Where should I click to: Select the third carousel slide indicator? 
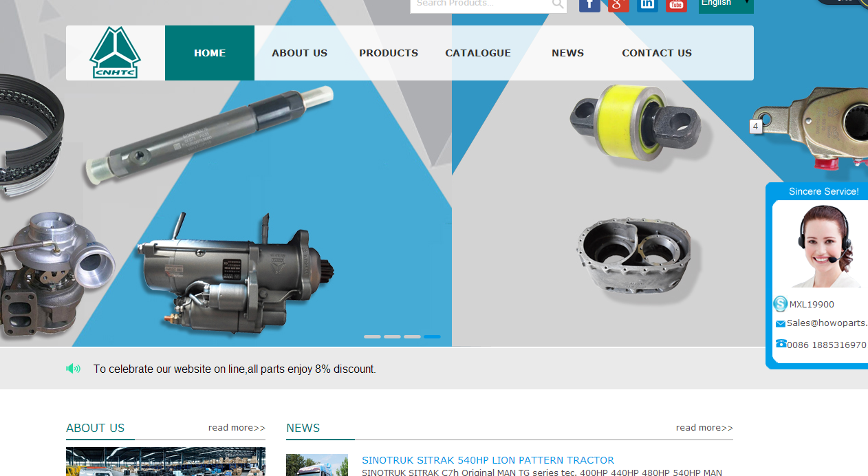point(412,336)
